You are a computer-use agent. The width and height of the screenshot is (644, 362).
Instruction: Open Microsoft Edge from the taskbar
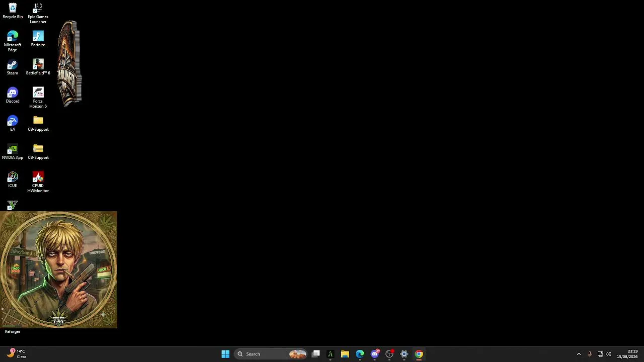click(360, 354)
